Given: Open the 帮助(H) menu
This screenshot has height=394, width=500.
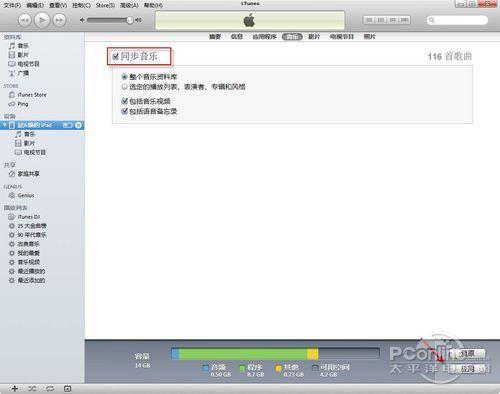Looking at the screenshot, I should (153, 5).
